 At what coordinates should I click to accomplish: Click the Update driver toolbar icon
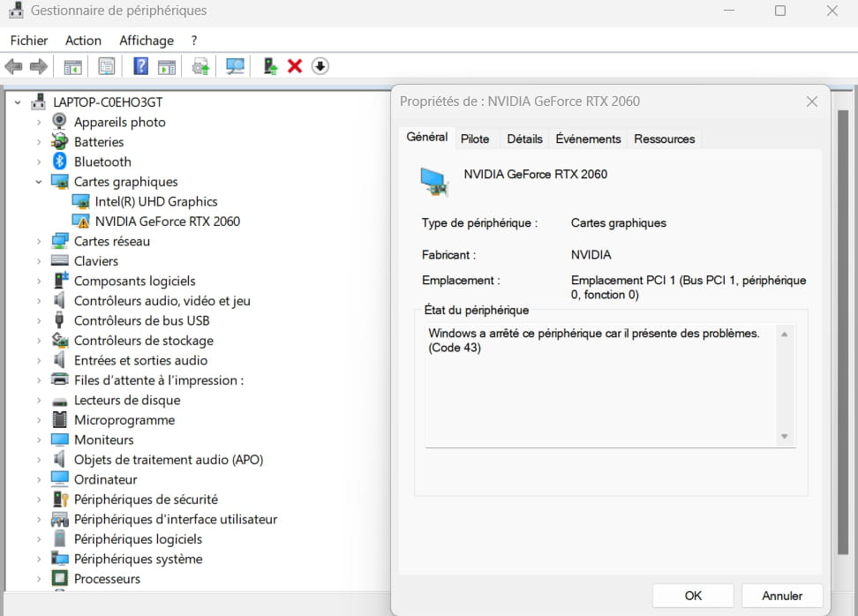click(x=201, y=67)
